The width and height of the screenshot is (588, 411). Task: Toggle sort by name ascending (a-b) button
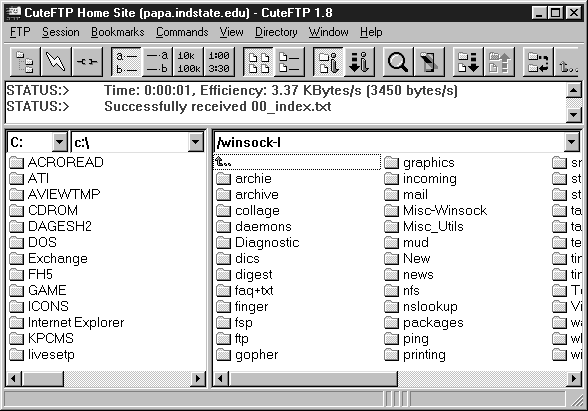pos(126,62)
